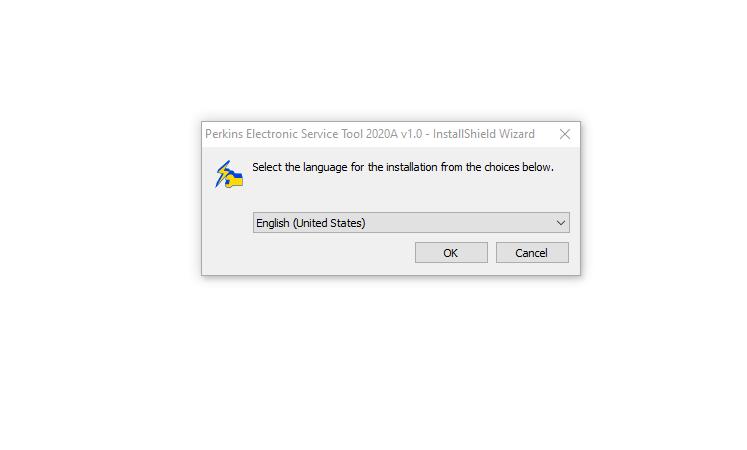Open the English (United States) combo box
Viewport: 747px width, 450px height.
(x=411, y=223)
